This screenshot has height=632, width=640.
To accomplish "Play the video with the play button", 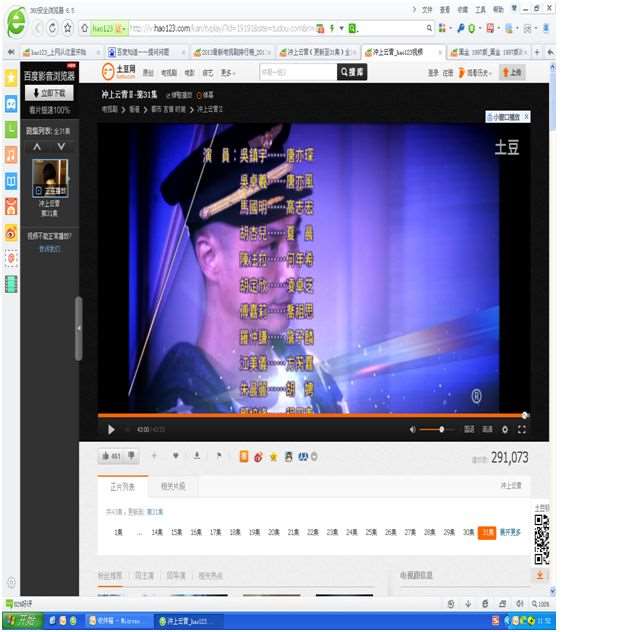I will click(x=111, y=429).
